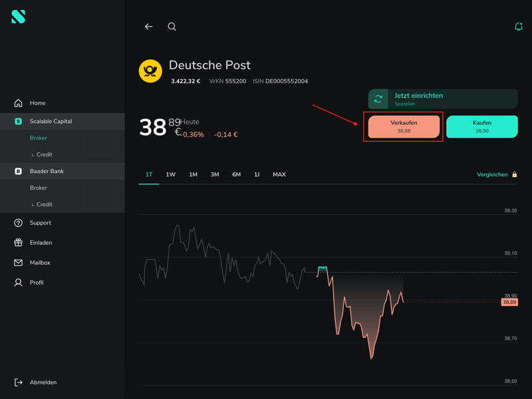Select Scalable Capital in the sidebar
Image resolution: width=532 pixels, height=399 pixels.
click(63, 121)
